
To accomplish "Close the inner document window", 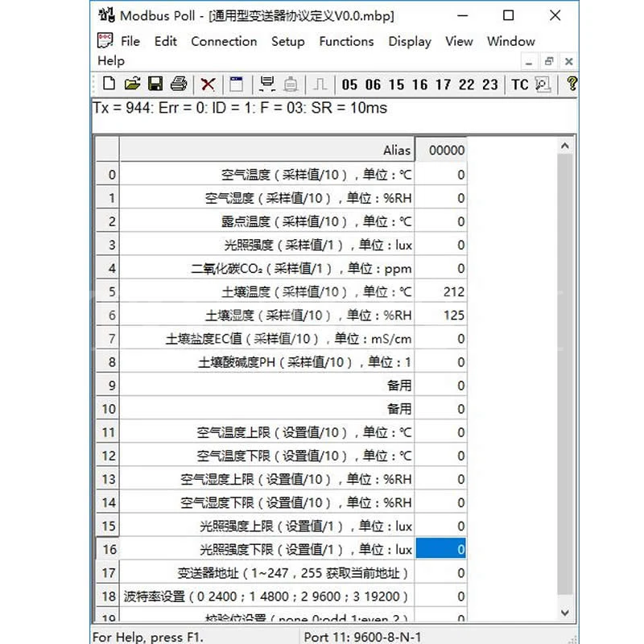I will [x=568, y=62].
